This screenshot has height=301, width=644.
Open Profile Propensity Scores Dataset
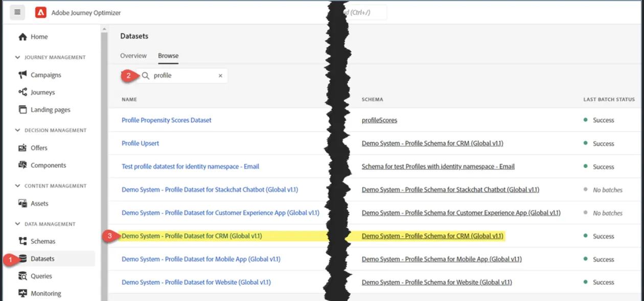click(x=167, y=120)
